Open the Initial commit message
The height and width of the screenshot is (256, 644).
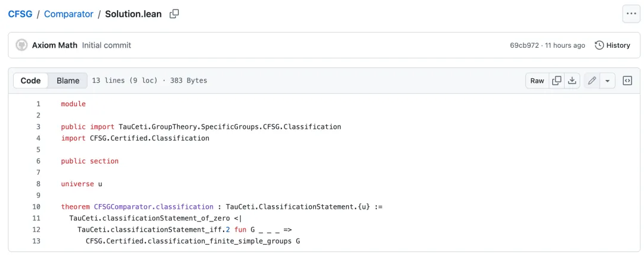pos(106,45)
